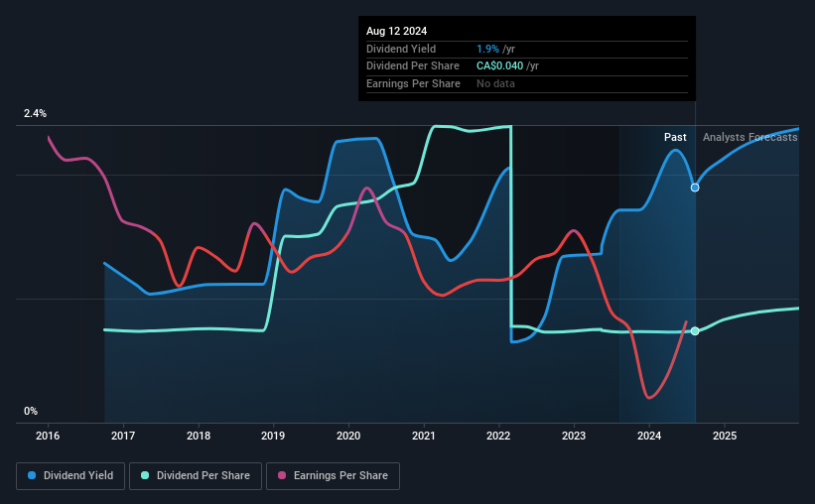Click the teal Dividend Per Share legend dot

pos(145,475)
